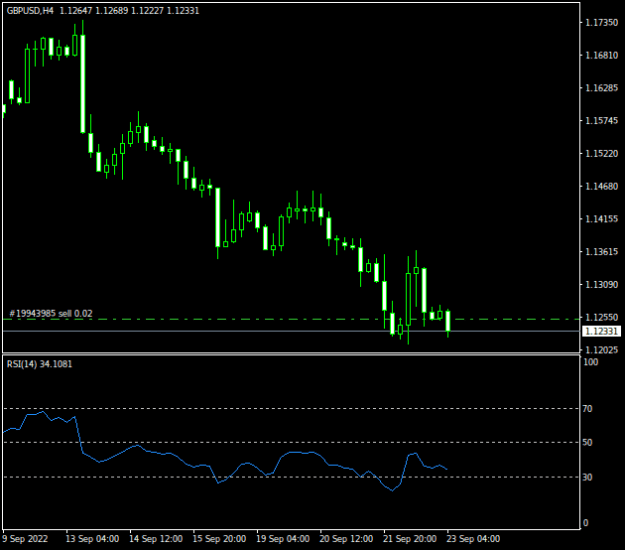Select the sell order label #19943985 sell 0.02
625x550 pixels.
pyautogui.click(x=51, y=314)
